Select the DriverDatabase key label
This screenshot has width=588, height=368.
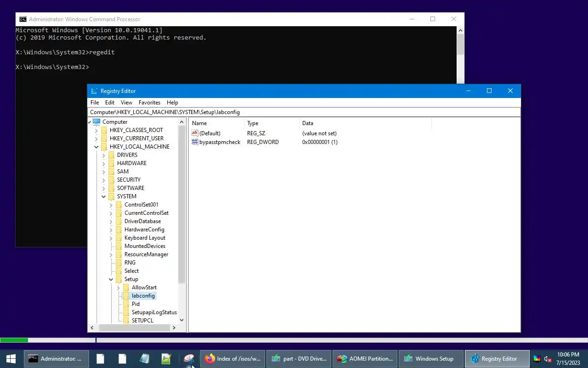pyautogui.click(x=142, y=221)
